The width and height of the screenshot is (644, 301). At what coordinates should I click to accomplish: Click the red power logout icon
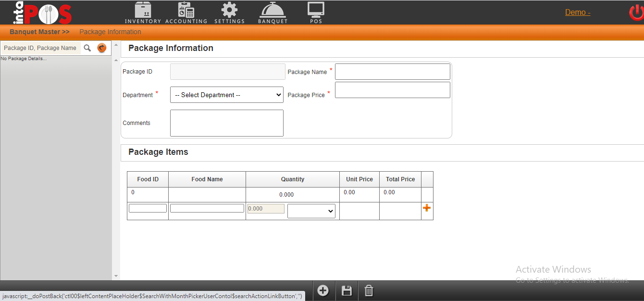[636, 13]
